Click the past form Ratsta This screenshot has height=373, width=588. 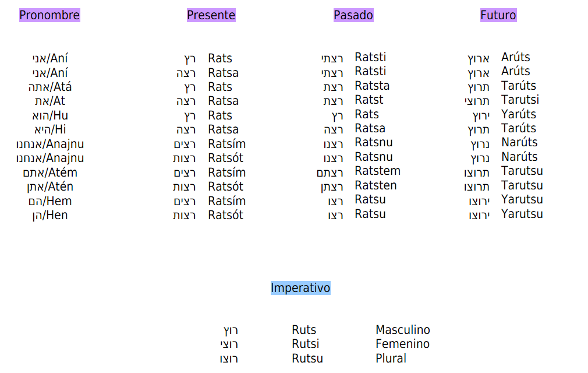tap(372, 86)
